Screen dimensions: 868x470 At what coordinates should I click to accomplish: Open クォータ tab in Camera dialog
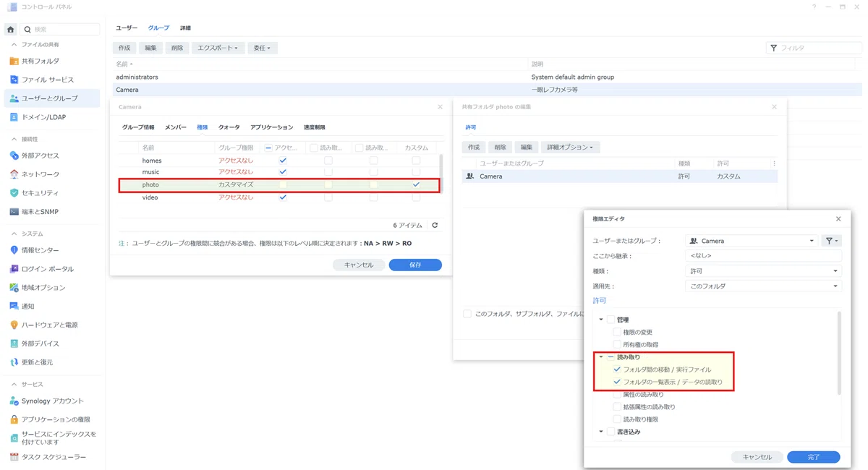[229, 127]
